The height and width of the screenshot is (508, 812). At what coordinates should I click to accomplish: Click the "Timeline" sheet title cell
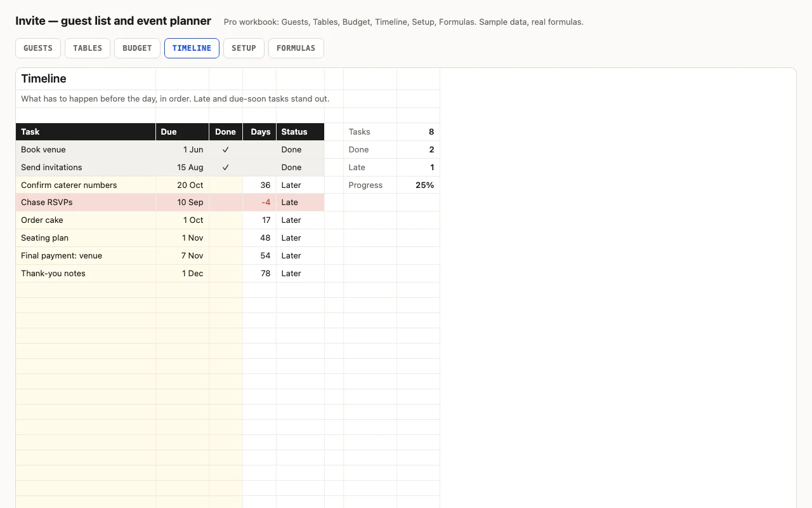(x=86, y=79)
